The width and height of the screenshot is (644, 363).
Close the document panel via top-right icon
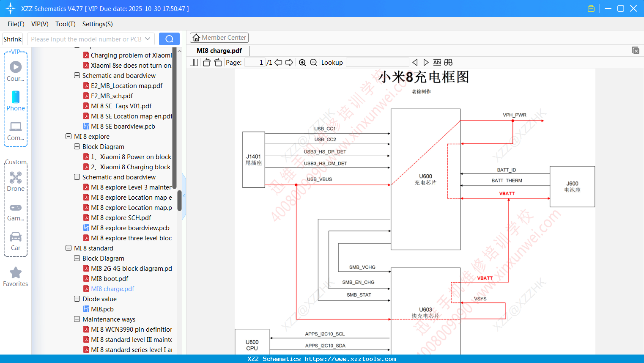tap(636, 50)
